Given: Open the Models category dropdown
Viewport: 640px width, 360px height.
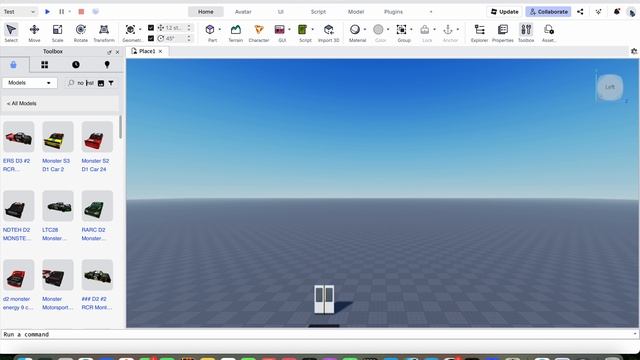Looking at the screenshot, I should [29, 83].
